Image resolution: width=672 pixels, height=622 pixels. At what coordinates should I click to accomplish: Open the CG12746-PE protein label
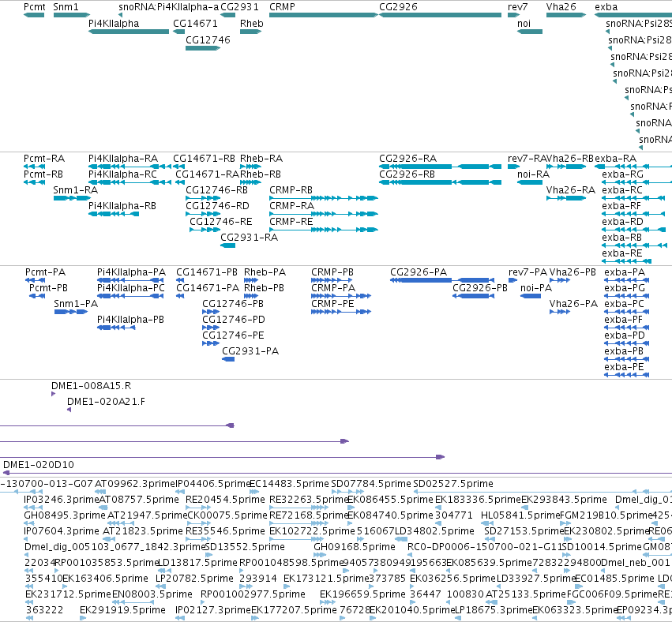pos(233,335)
